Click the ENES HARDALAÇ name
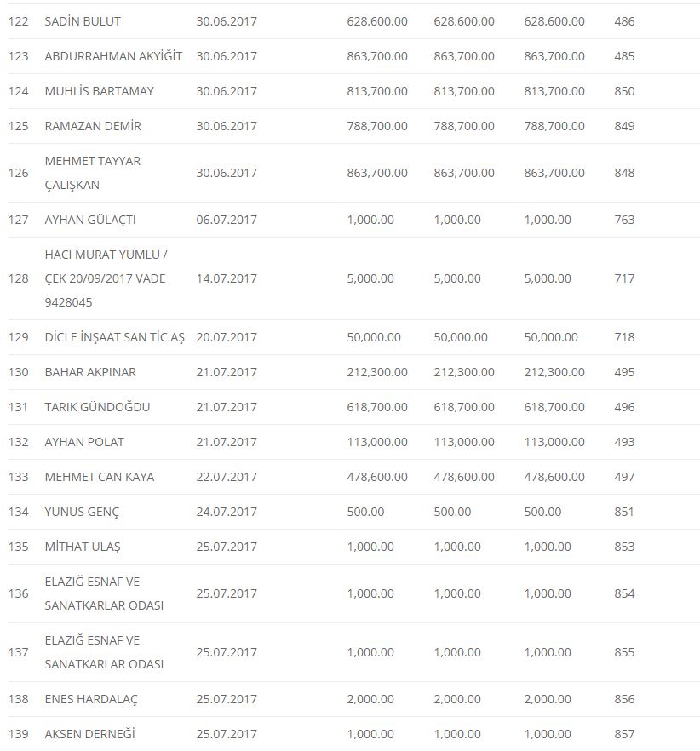Screen dimensions: 700x751 (91, 699)
